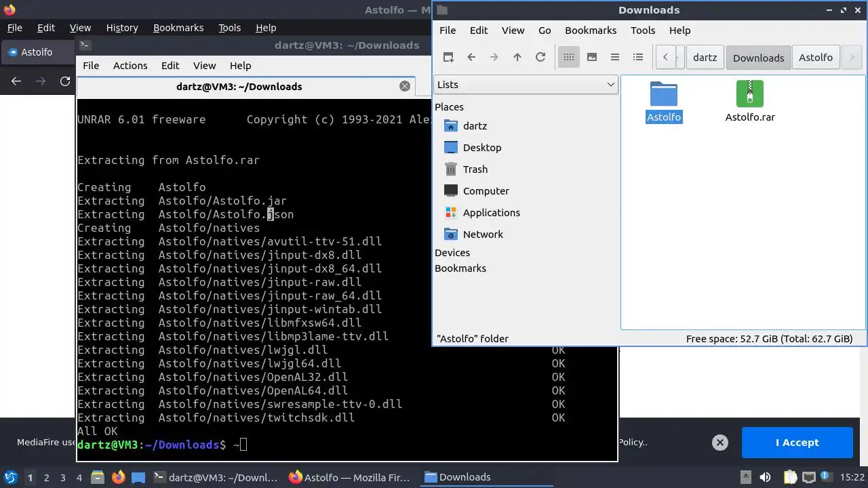Screen dimensions: 868x488
Task: Show desktop using the blue taskbar icon
Action: click(138, 477)
